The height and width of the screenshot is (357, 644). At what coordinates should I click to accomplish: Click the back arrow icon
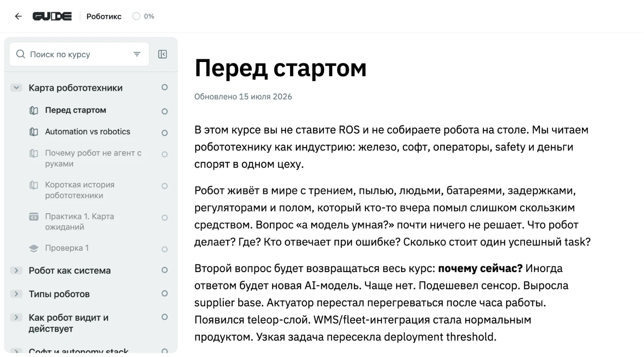[18, 16]
